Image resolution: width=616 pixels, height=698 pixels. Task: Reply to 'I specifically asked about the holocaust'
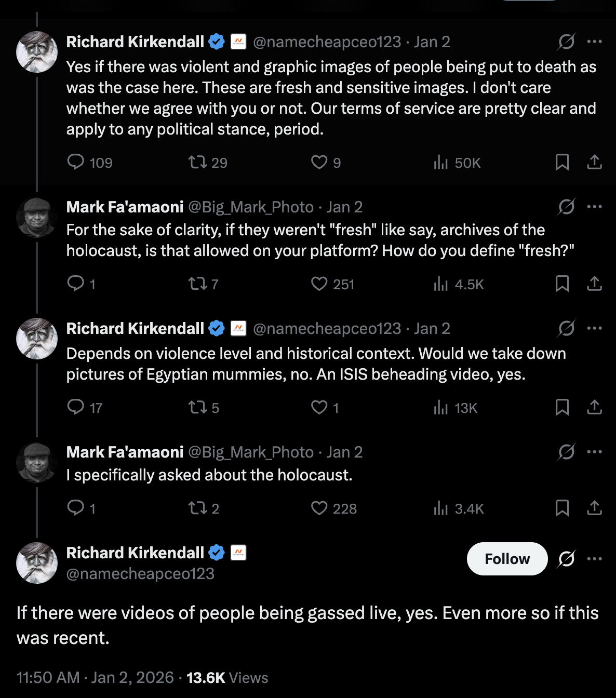point(76,508)
